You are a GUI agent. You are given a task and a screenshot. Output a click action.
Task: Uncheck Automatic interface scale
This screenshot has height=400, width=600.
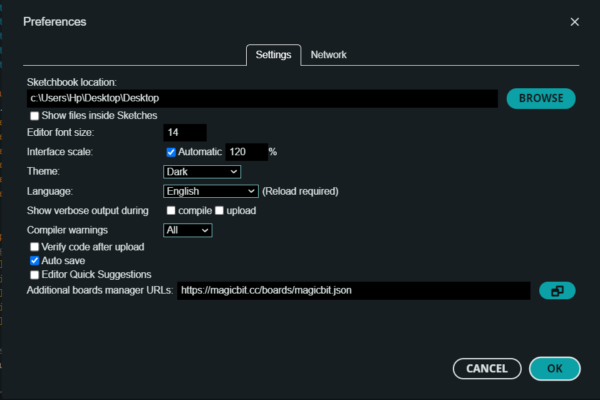point(171,152)
